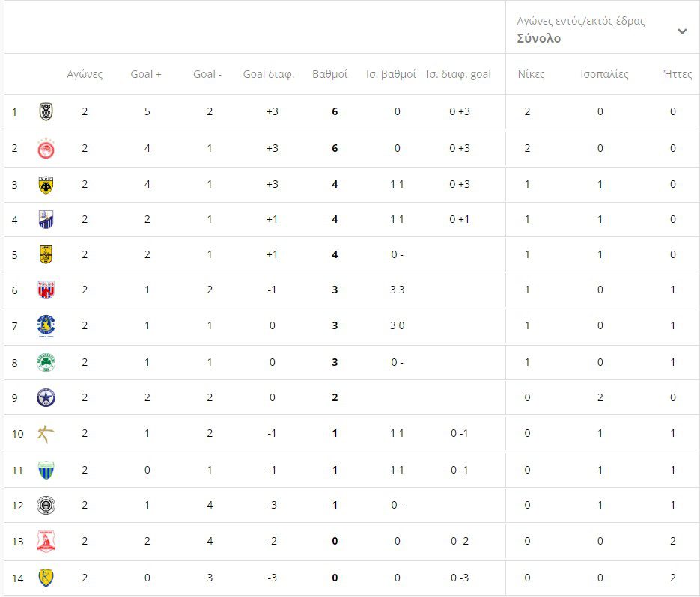Select the yellow shield logo in row 14

click(46, 578)
